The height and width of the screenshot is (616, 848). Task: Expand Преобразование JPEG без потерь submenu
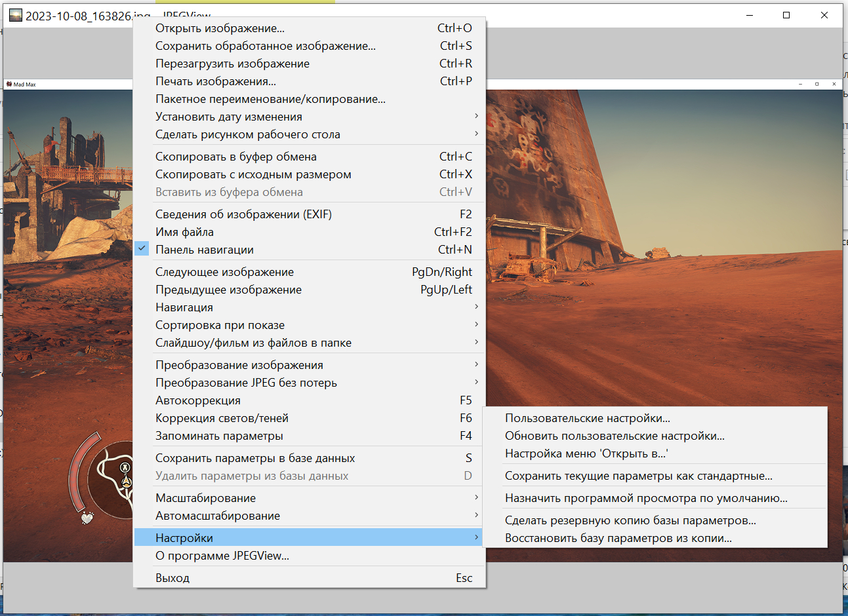tap(309, 383)
